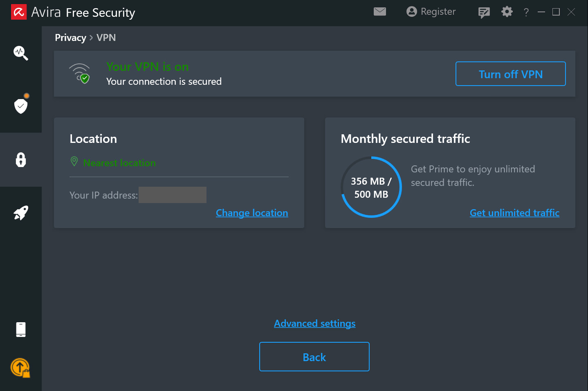Open the mobile device section

[20, 329]
